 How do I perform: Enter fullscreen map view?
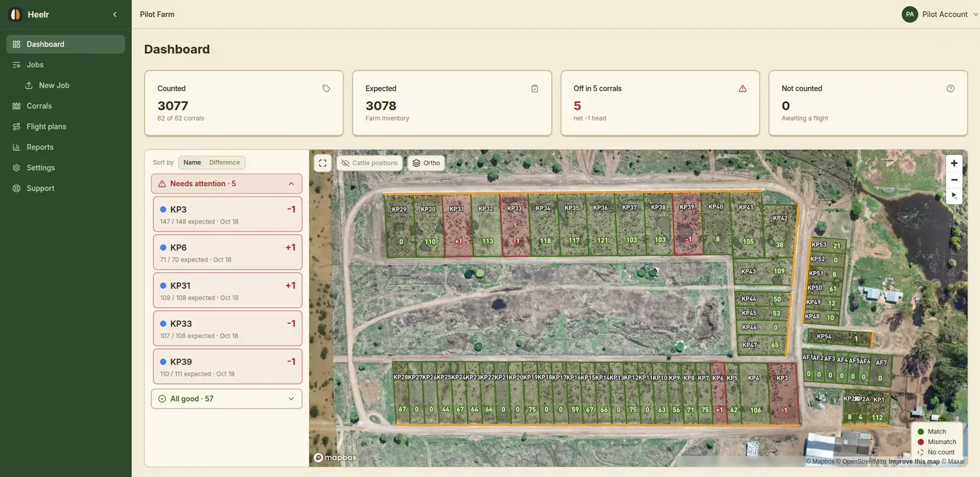click(x=323, y=163)
